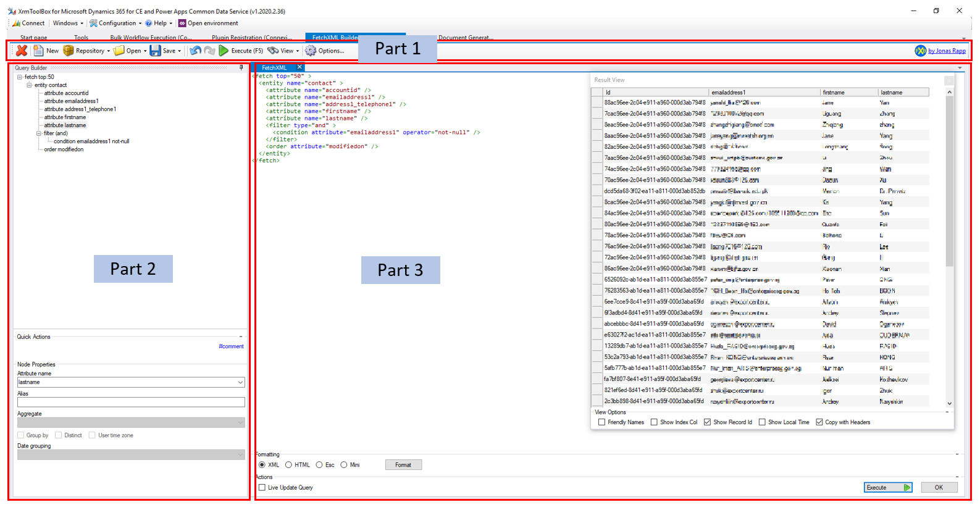Screen dimensions: 980x510
Task: Click the Connect icon in menu bar
Action: tap(16, 23)
